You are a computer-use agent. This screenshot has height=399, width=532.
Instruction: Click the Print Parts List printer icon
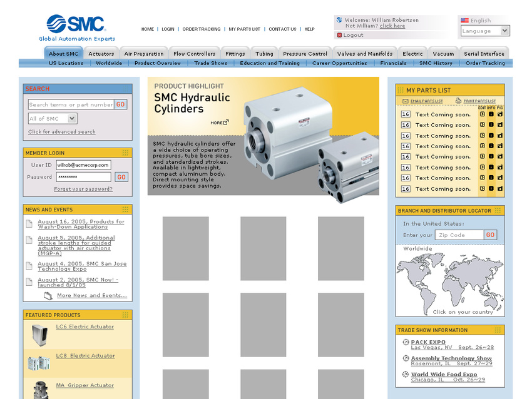458,101
